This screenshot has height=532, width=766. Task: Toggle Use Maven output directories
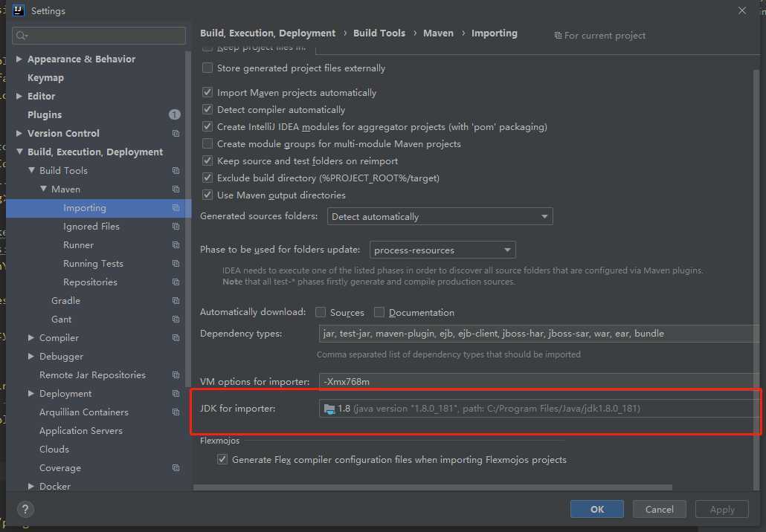click(x=207, y=195)
